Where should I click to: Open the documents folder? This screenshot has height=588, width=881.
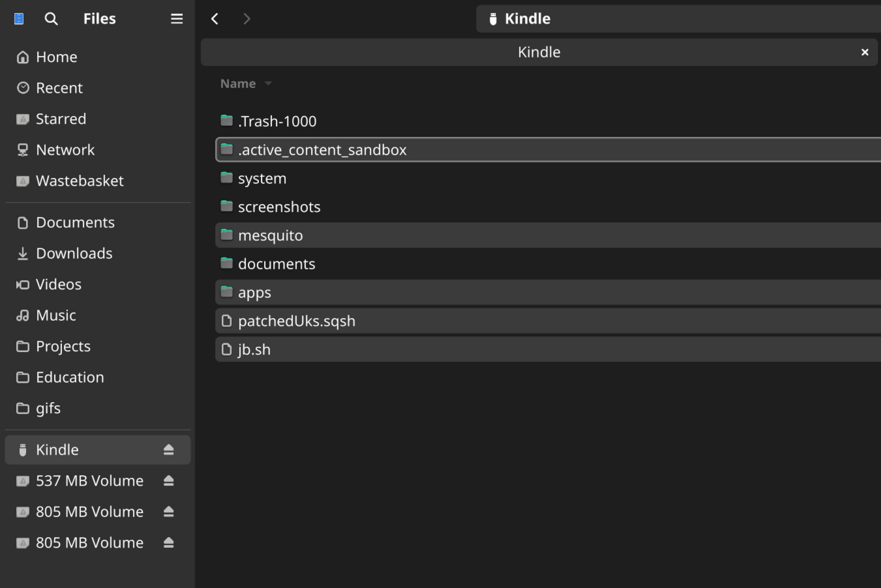(x=276, y=264)
